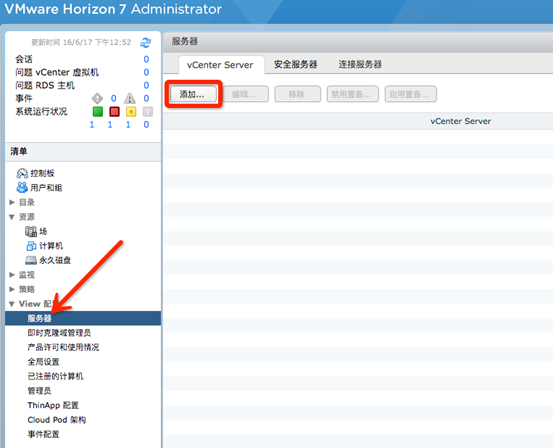Collapse the View 配置 tree node
Image resolution: width=553 pixels, height=448 pixels.
click(12, 304)
